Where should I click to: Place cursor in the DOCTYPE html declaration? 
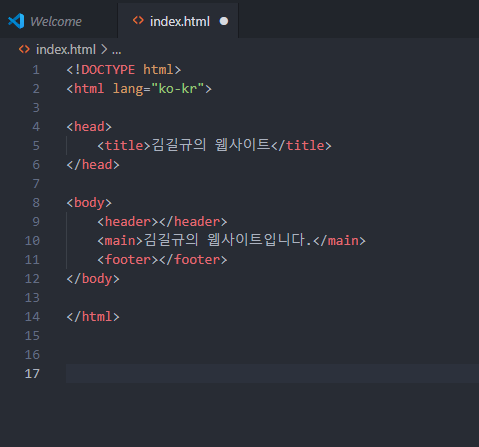tap(124, 70)
